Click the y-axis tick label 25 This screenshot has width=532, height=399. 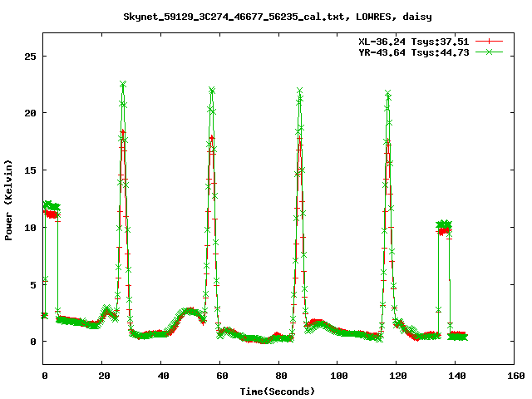pos(30,57)
